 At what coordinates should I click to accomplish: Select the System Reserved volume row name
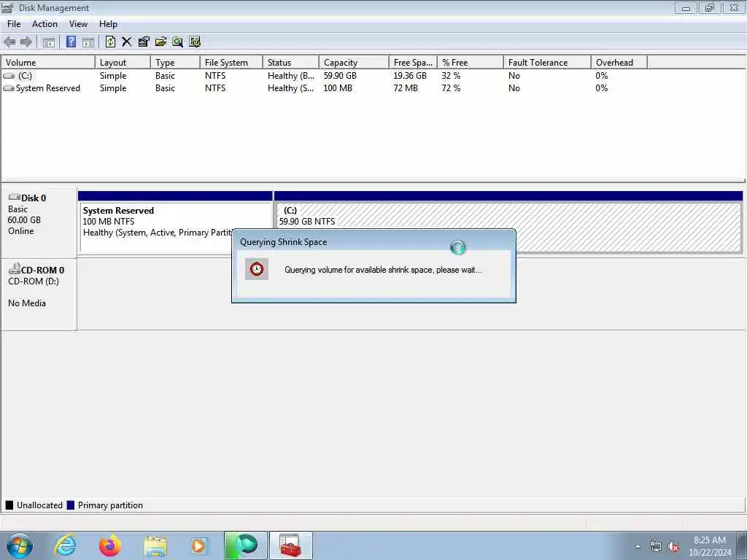[48, 88]
